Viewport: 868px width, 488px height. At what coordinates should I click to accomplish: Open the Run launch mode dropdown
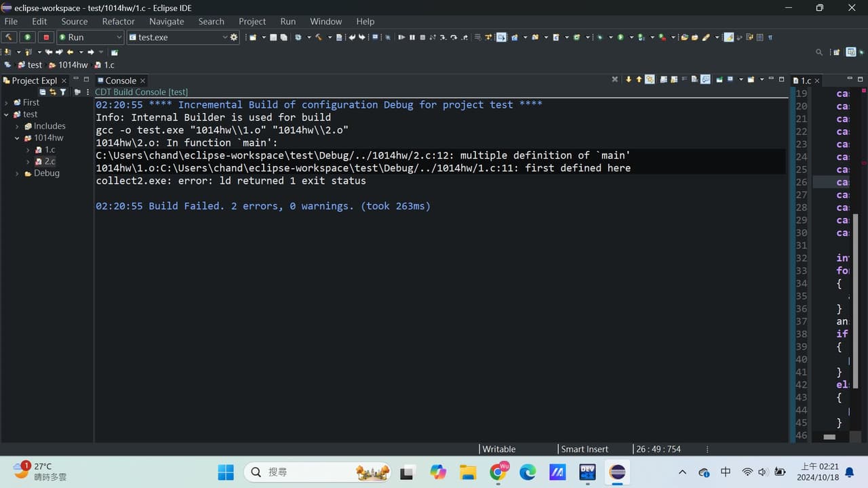pyautogui.click(x=119, y=37)
